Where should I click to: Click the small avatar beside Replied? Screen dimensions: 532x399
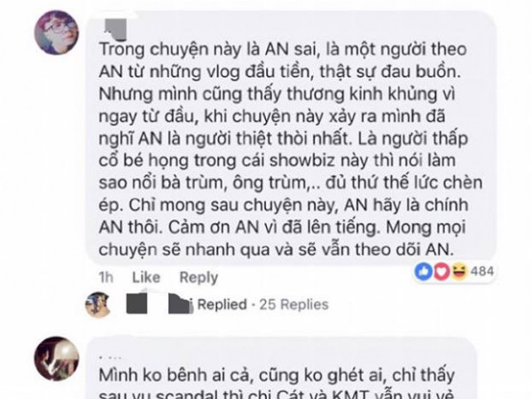tap(98, 304)
